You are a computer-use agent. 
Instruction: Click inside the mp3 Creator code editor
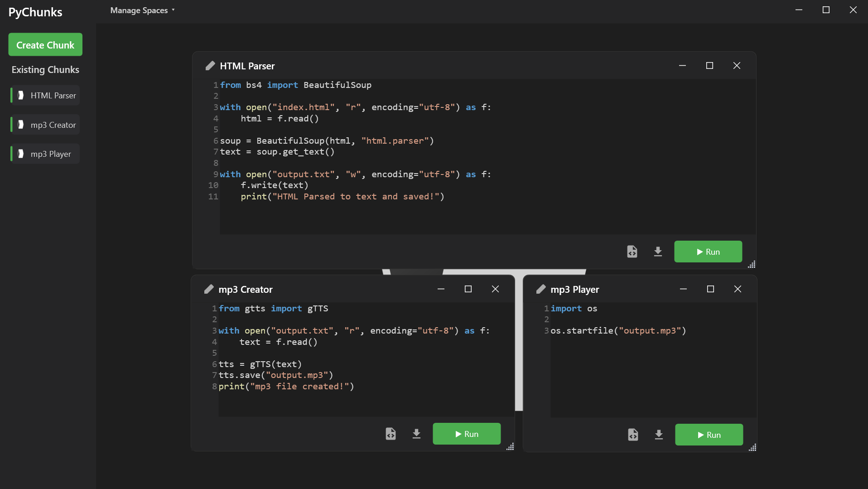(366, 359)
